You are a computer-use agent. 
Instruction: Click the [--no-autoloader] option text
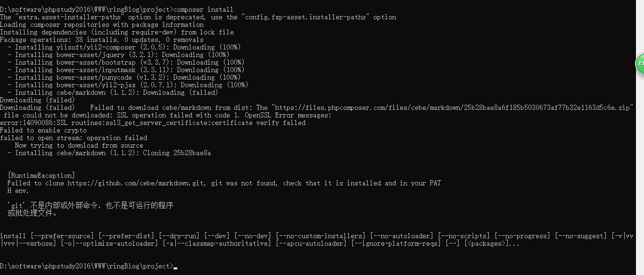point(402,236)
